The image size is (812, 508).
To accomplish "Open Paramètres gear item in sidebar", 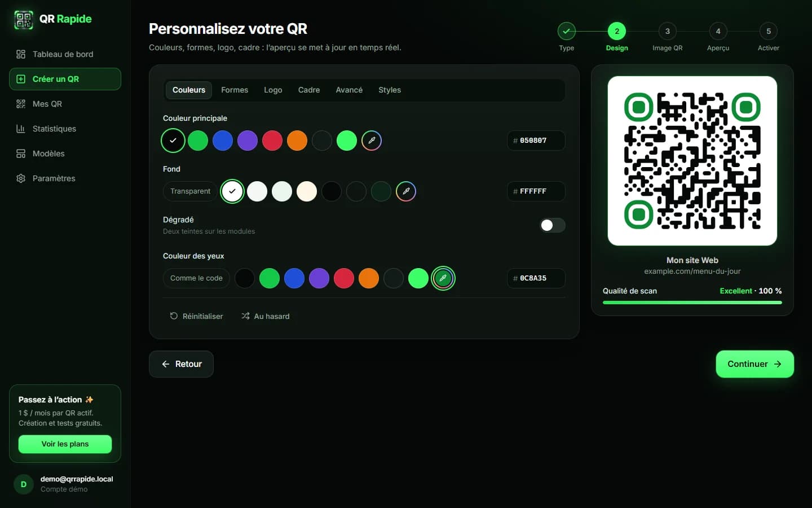I will pyautogui.click(x=65, y=178).
